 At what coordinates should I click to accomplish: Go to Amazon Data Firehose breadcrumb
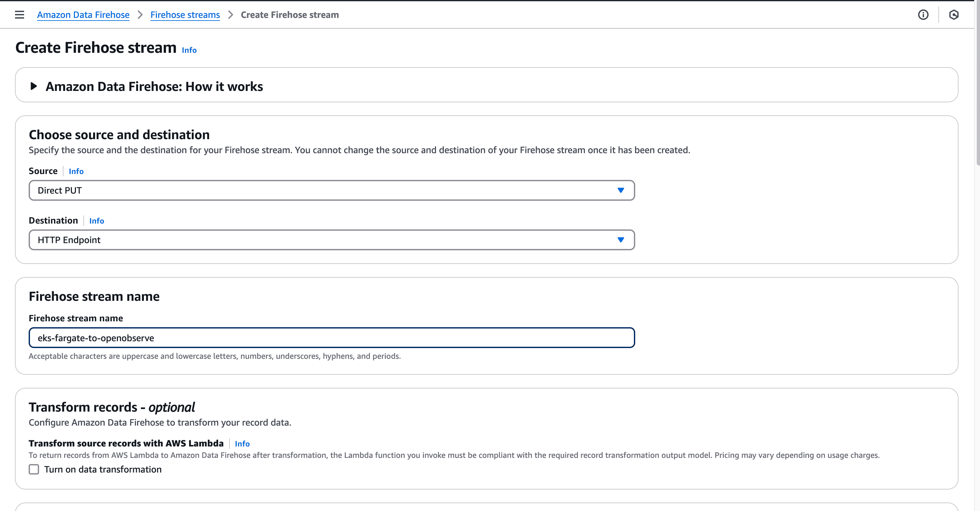(x=83, y=15)
